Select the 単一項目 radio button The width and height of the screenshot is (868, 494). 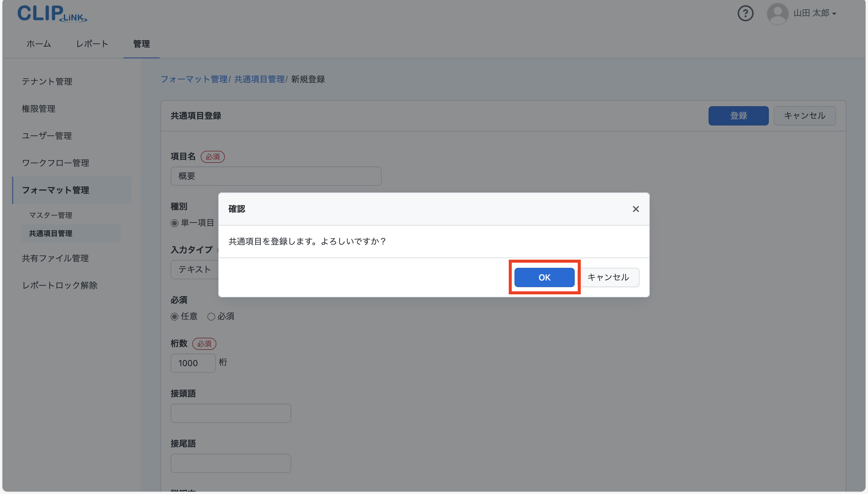175,223
